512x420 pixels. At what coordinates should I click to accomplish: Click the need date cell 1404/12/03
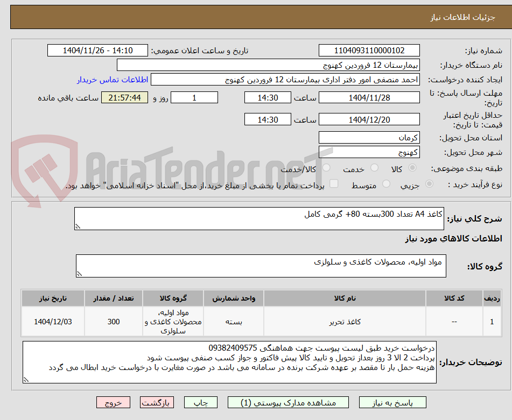tap(53, 322)
